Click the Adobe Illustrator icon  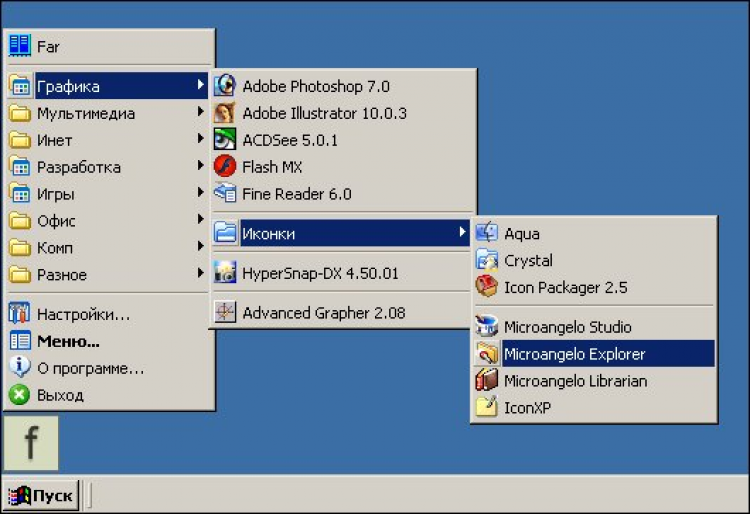(x=225, y=113)
